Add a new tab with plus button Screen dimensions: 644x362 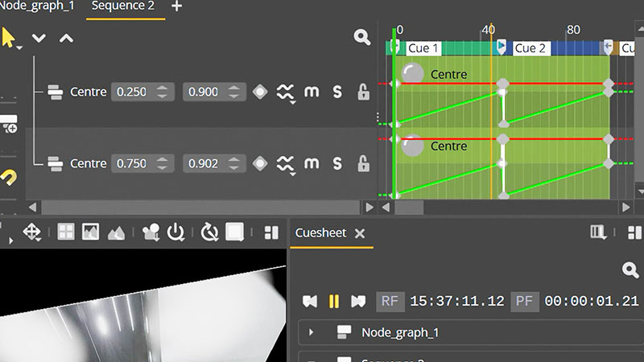[x=176, y=6]
